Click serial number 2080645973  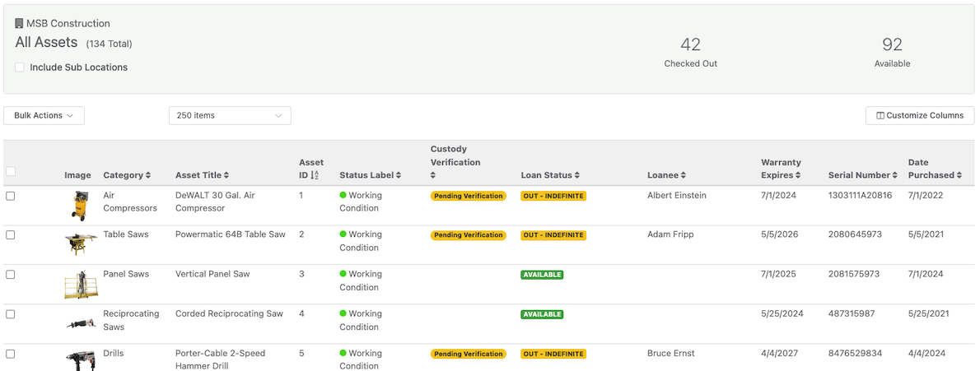click(x=855, y=234)
